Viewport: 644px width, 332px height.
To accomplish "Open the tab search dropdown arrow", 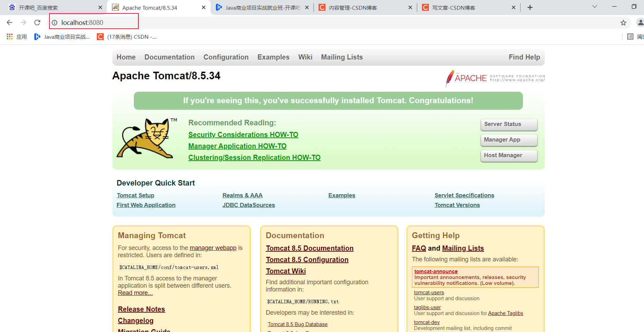I will [x=595, y=7].
